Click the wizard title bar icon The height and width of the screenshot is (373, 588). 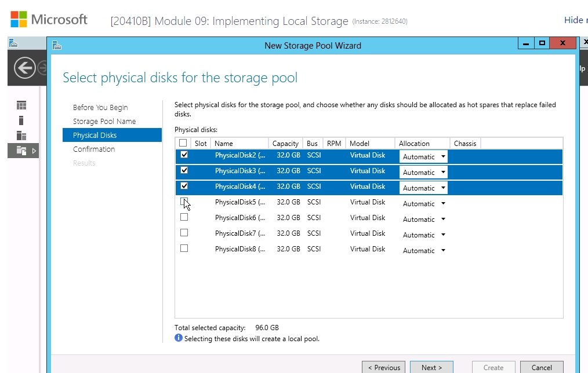[x=57, y=45]
